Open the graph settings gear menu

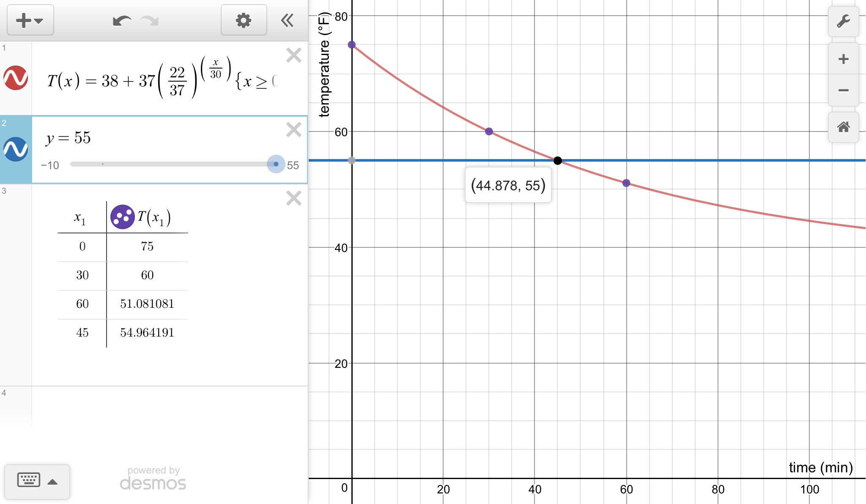pyautogui.click(x=244, y=20)
